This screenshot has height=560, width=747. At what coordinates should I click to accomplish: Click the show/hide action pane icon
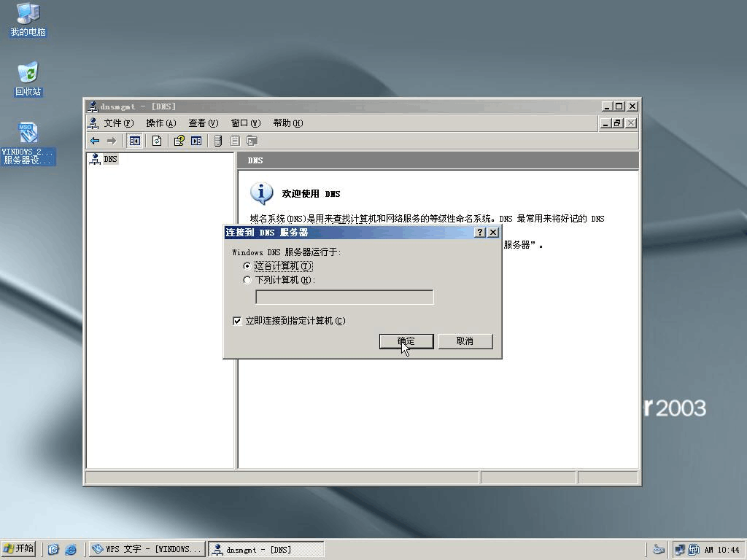pyautogui.click(x=196, y=141)
